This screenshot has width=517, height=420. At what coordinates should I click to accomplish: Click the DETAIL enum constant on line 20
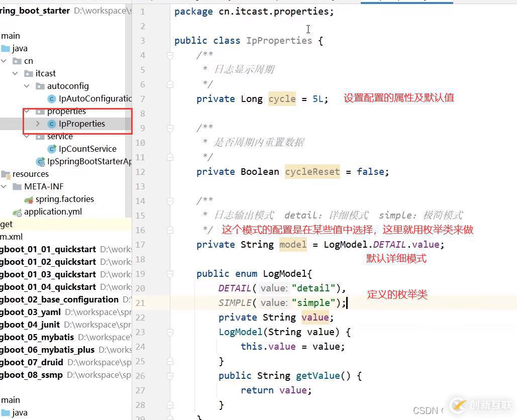[x=235, y=288]
